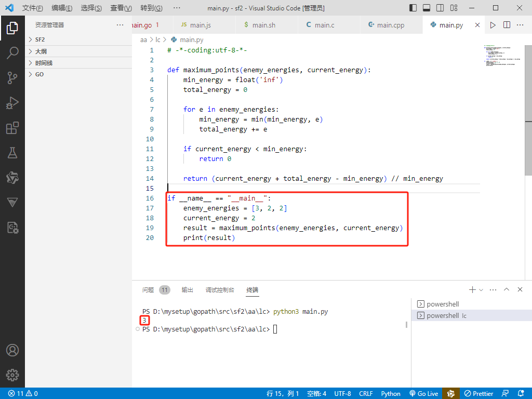Open customize layout icon

tap(454, 8)
